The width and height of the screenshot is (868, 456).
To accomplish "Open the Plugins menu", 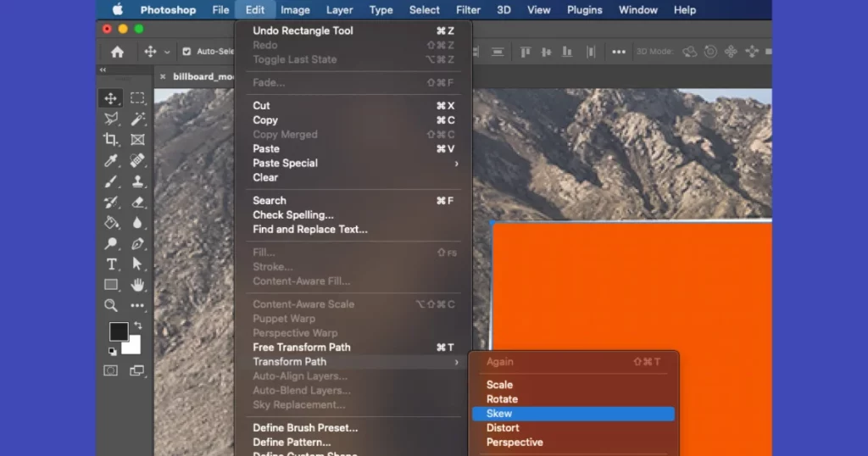I will [x=584, y=10].
